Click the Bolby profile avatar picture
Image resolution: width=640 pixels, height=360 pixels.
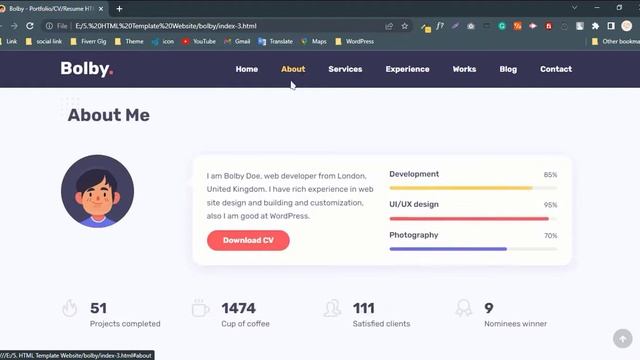98,191
